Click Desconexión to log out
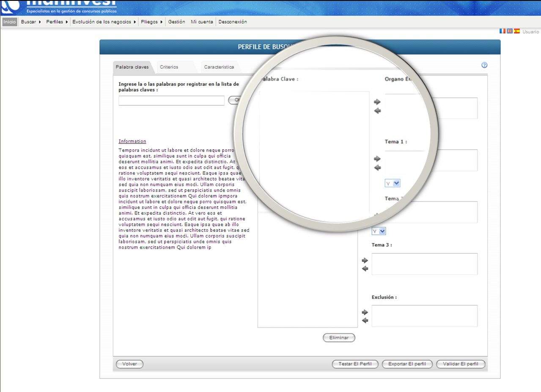The height and width of the screenshot is (392, 541). coord(233,22)
